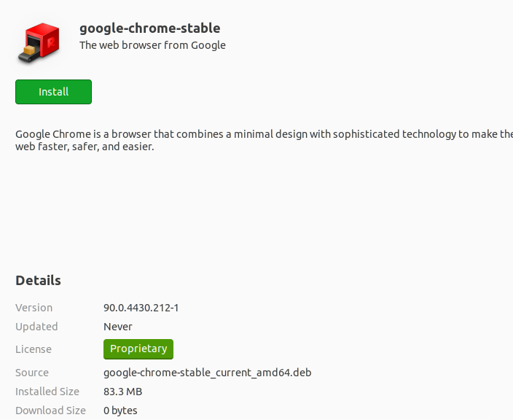Click the green Install button
The width and height of the screenshot is (513, 420).
53,92
